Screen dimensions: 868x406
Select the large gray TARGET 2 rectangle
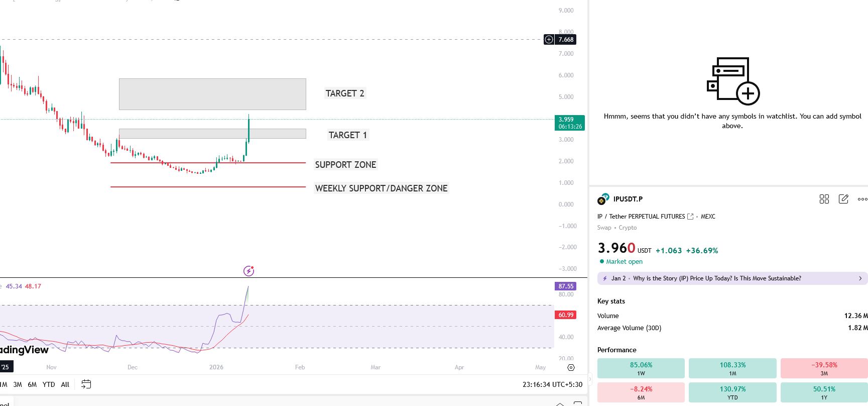click(x=212, y=94)
